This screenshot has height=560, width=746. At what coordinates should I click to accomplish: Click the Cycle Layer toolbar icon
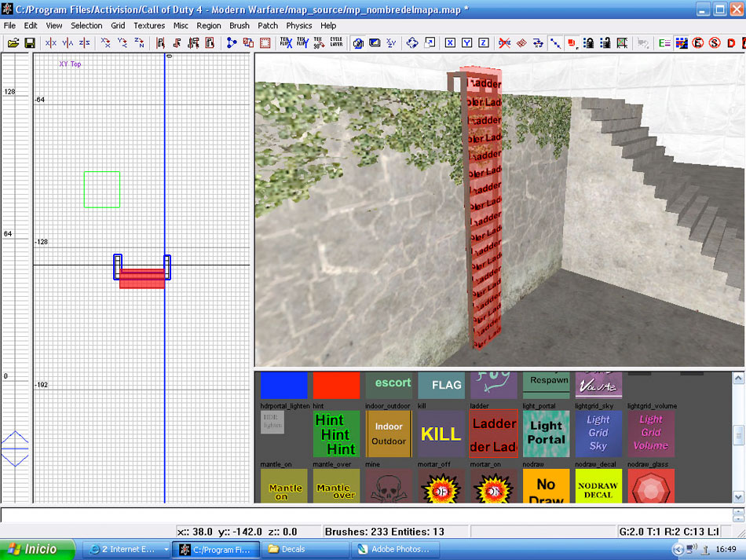click(x=336, y=42)
